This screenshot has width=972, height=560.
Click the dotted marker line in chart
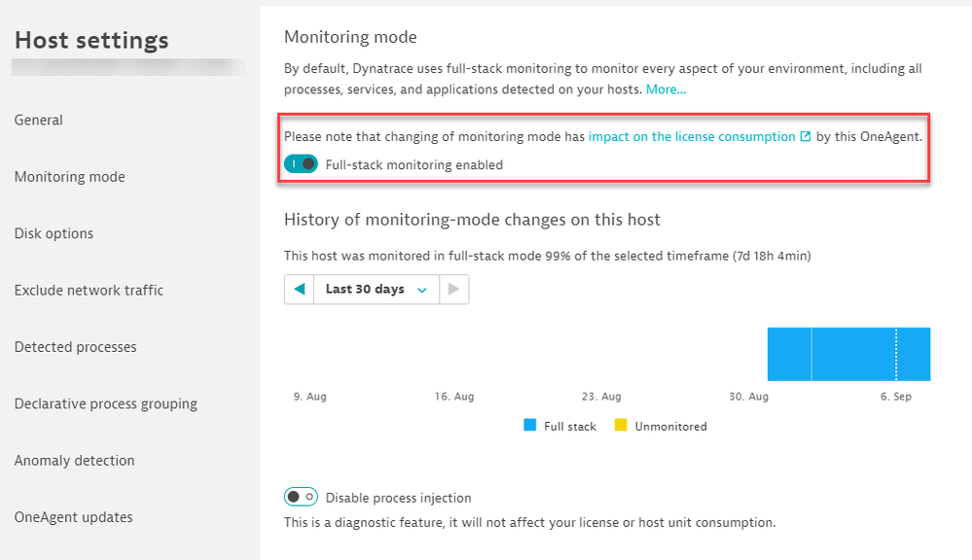coord(896,354)
